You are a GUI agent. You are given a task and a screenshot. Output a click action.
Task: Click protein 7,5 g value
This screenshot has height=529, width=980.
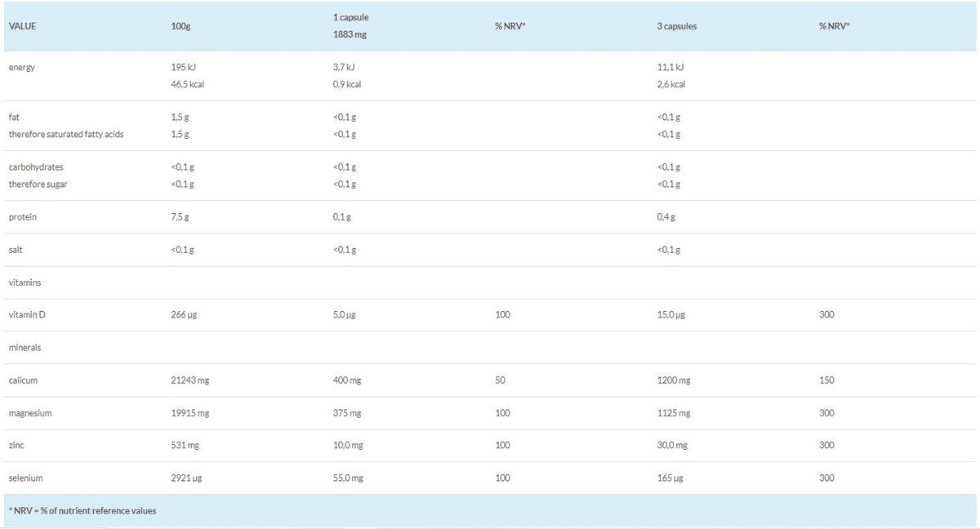click(x=180, y=217)
